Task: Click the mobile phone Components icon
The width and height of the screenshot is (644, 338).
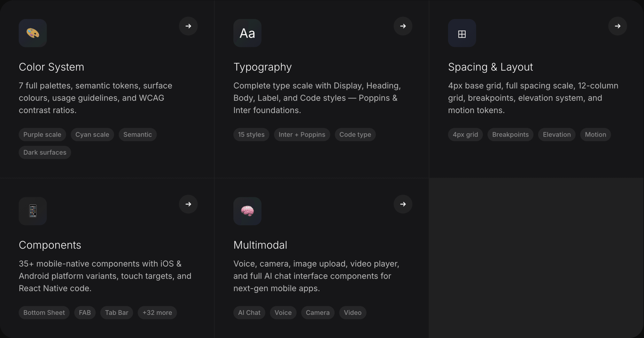Action: coord(33,211)
